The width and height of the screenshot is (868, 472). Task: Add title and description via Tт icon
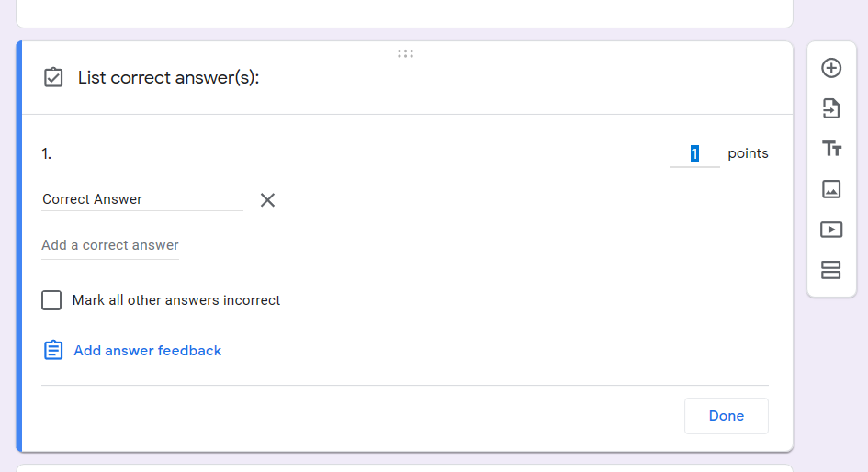831,149
